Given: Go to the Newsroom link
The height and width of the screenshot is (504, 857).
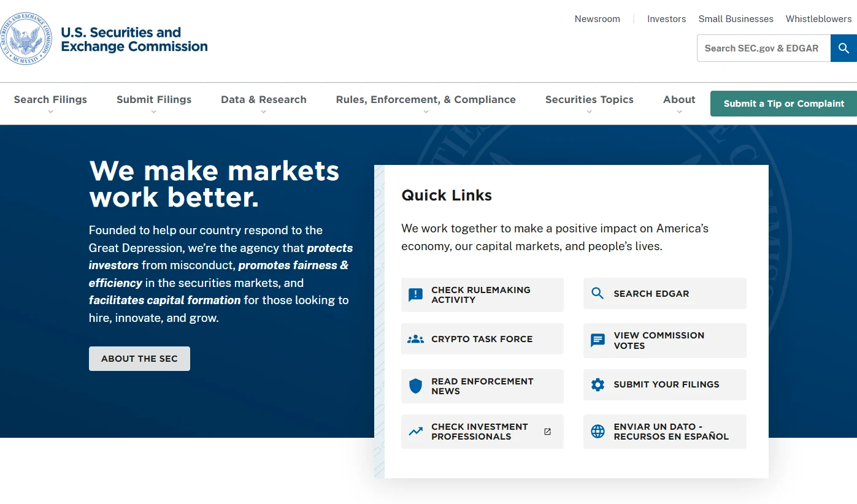Looking at the screenshot, I should click(x=597, y=19).
